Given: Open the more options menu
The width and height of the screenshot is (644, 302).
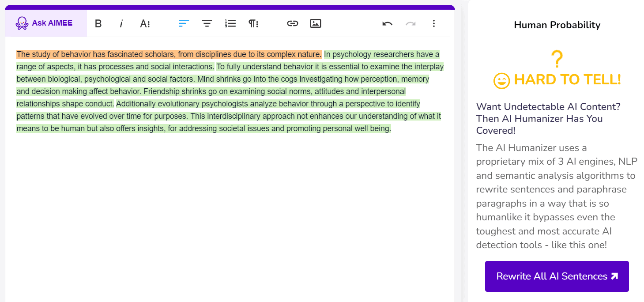Looking at the screenshot, I should coord(434,24).
